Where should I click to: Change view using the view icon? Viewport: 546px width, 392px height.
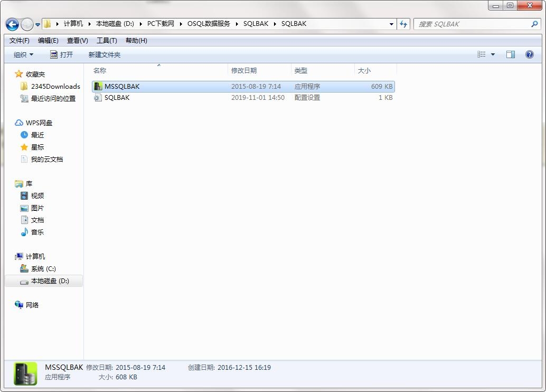pyautogui.click(x=481, y=54)
